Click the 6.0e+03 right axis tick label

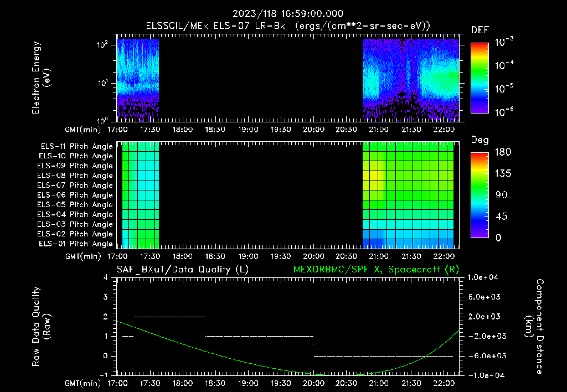484,297
